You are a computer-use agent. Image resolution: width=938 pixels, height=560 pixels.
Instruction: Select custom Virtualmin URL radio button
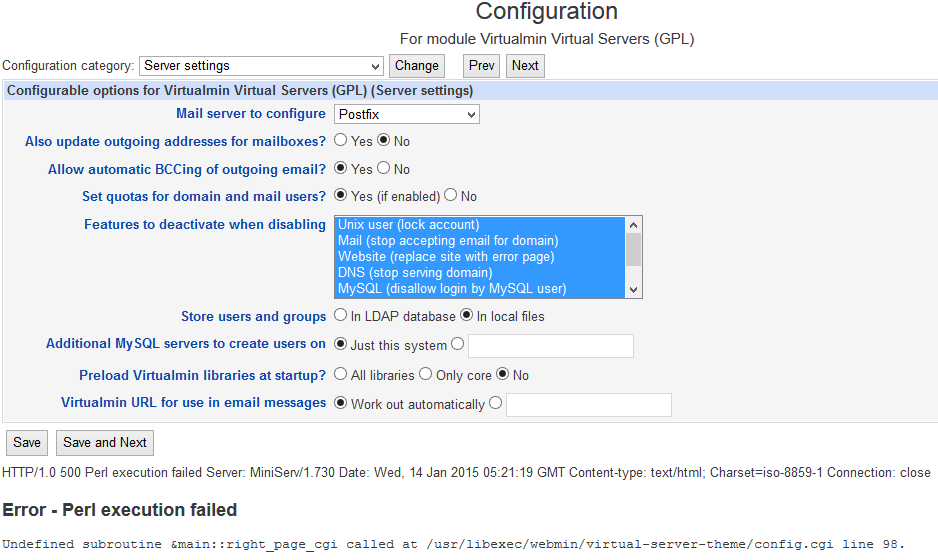(x=495, y=403)
